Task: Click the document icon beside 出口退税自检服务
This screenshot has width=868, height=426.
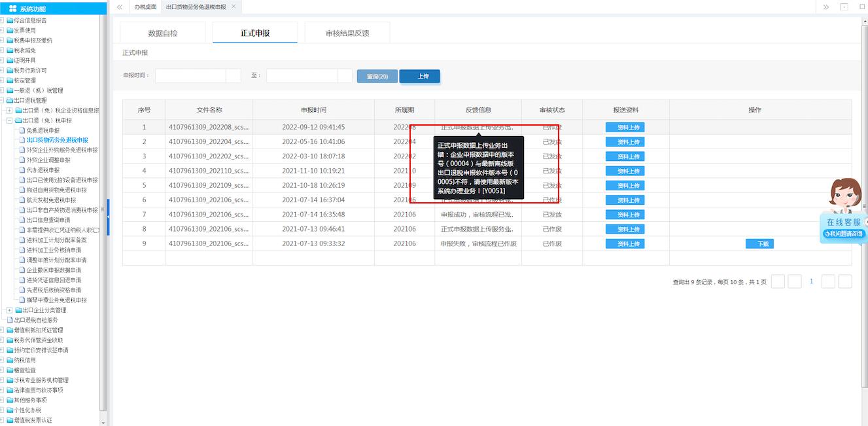Action: [x=10, y=320]
